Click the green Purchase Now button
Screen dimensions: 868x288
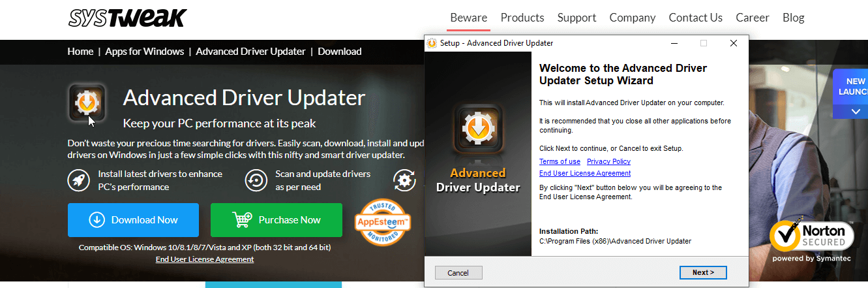[277, 220]
